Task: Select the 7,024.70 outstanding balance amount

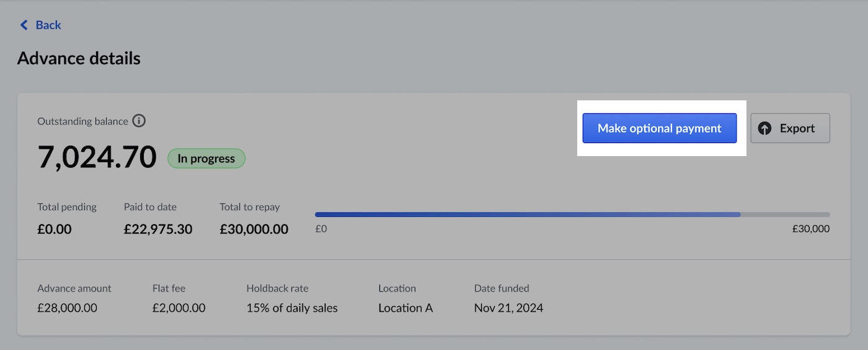Action: click(x=97, y=157)
